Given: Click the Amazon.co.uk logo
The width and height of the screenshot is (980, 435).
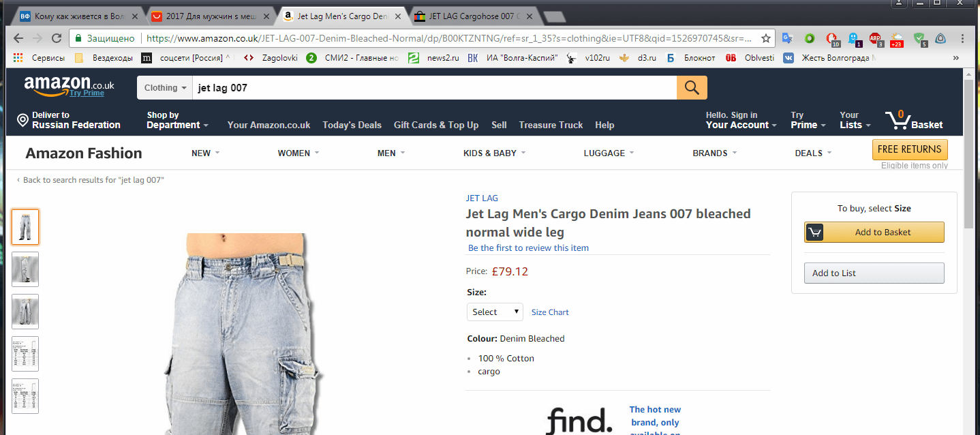Looking at the screenshot, I should click(69, 87).
